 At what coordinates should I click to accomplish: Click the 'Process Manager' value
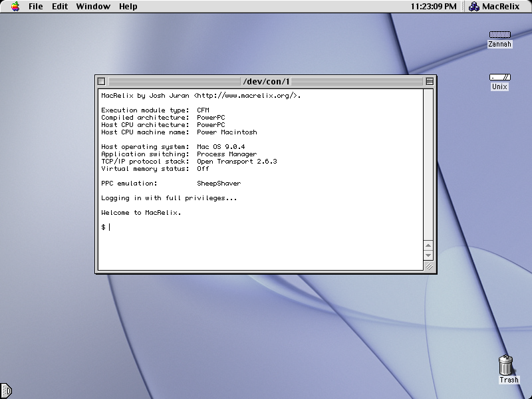click(x=227, y=154)
